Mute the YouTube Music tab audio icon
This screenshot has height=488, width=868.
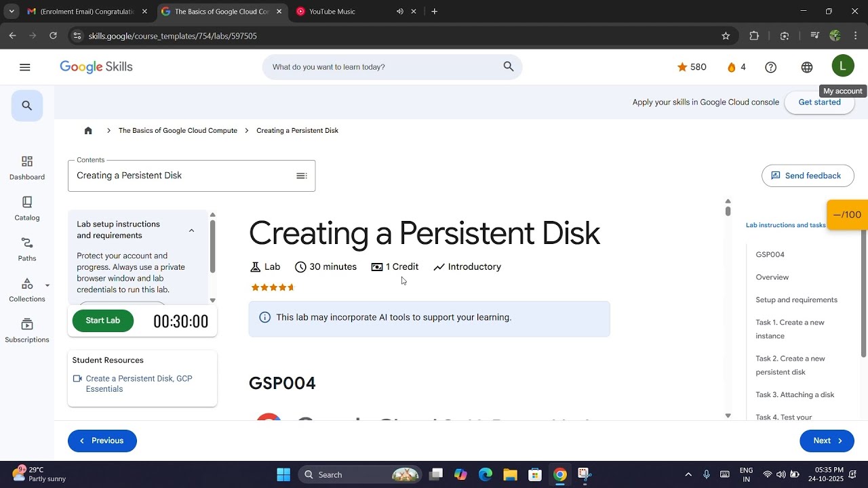[x=399, y=12]
